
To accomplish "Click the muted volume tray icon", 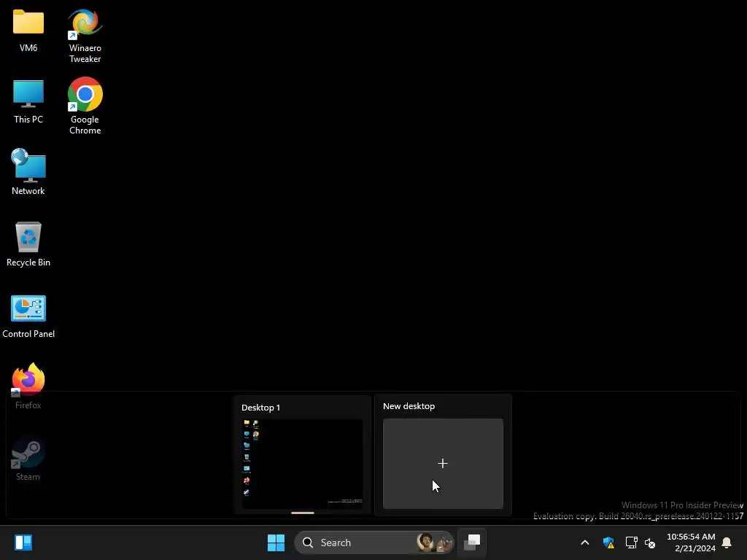I will tap(650, 542).
